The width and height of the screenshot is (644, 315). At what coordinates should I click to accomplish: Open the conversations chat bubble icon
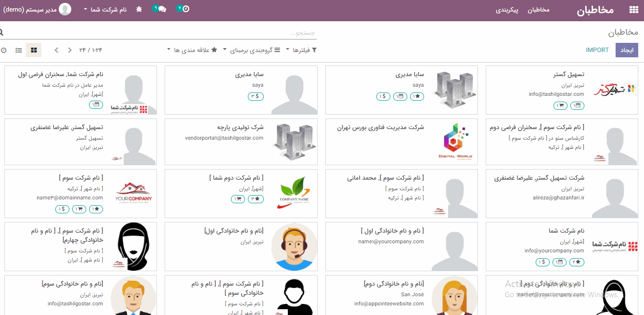162,9
